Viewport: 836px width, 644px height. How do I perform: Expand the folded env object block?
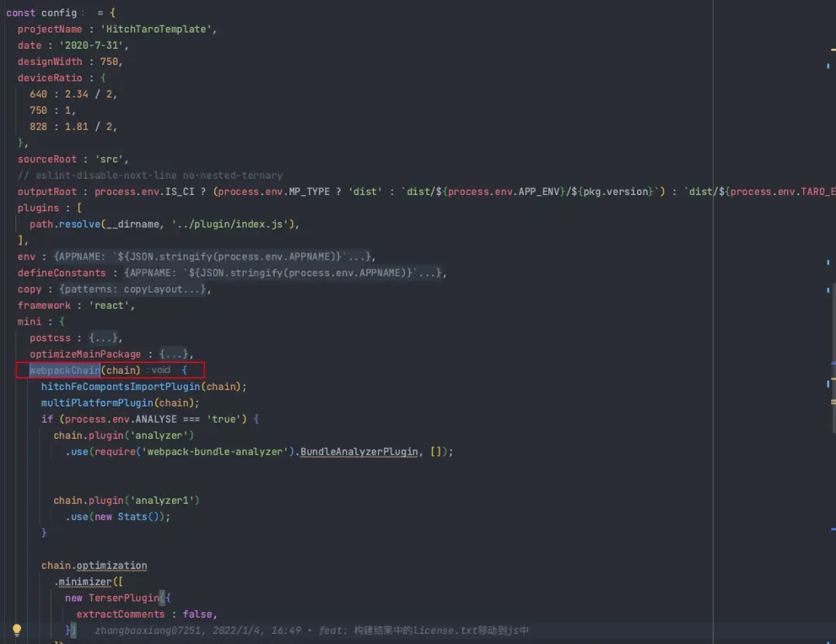point(212,256)
